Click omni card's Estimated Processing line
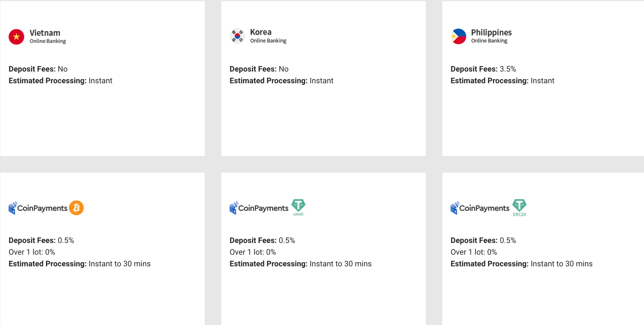 [301, 264]
